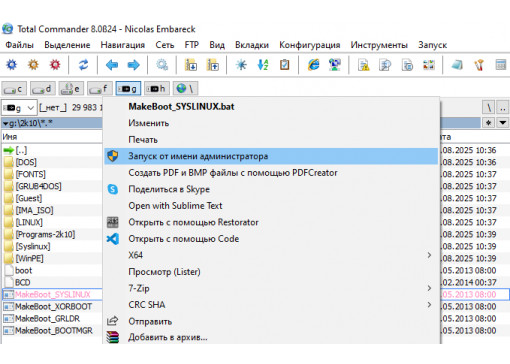
Task: Choose Открыть с помощью Restorator
Action: (271, 222)
